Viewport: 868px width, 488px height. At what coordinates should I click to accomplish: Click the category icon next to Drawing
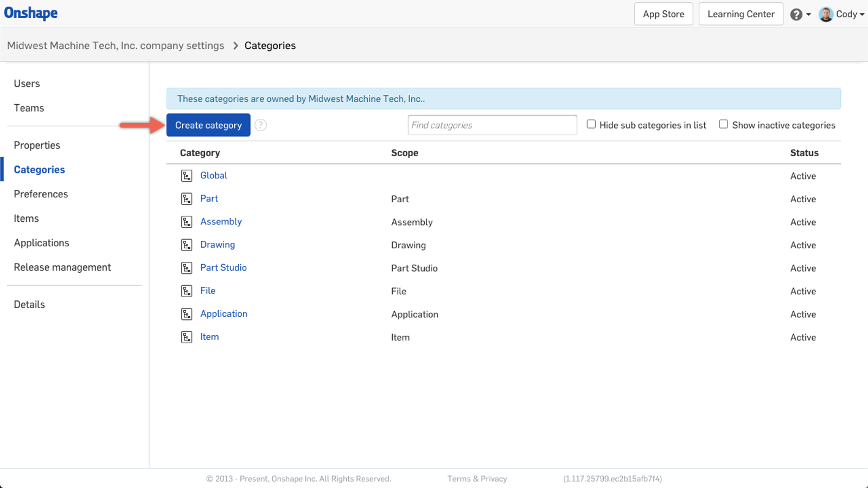(x=187, y=245)
